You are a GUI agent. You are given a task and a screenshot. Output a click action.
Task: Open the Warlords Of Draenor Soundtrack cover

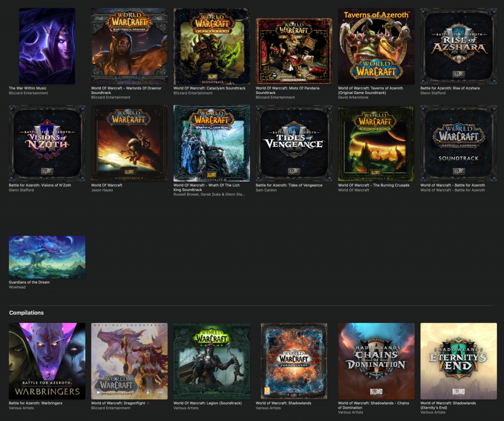pos(129,46)
